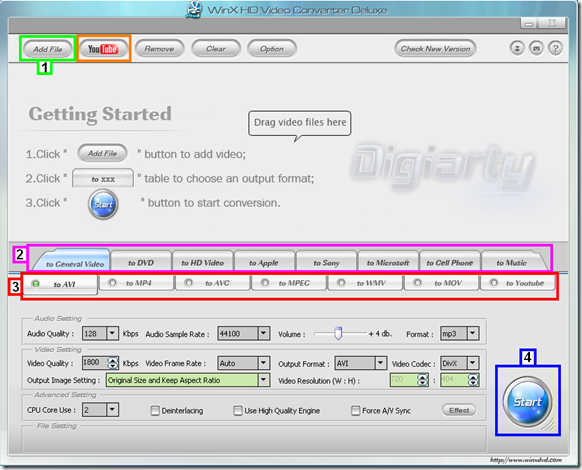Click the big blue Start conversion button
Image resolution: width=582 pixels, height=470 pixels.
[x=527, y=401]
